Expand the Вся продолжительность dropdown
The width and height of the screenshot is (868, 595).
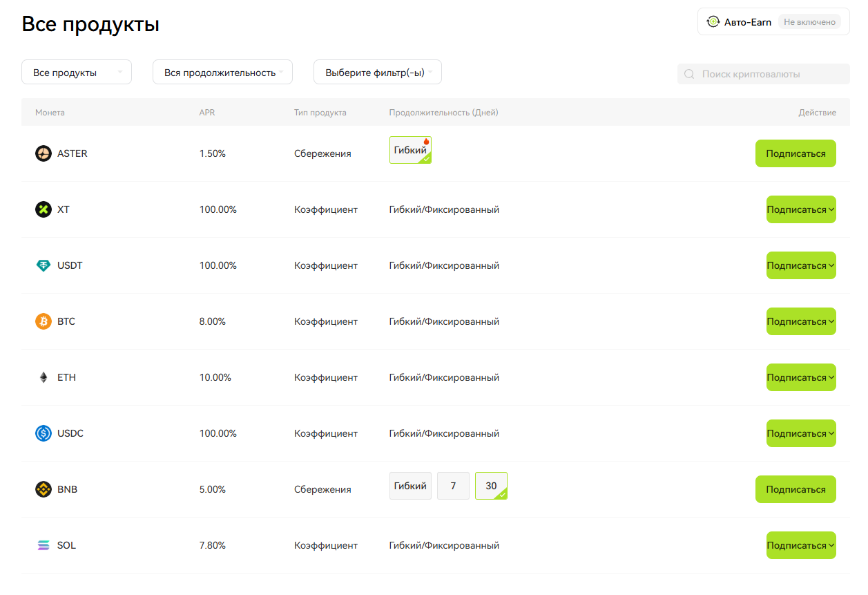pos(222,73)
